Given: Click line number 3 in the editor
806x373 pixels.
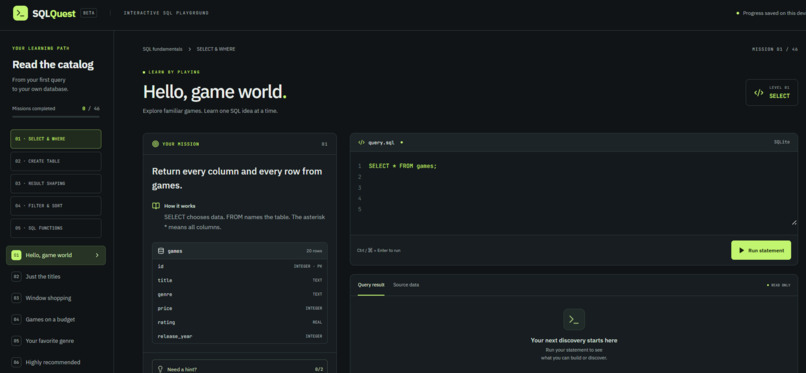Looking at the screenshot, I should [359, 188].
